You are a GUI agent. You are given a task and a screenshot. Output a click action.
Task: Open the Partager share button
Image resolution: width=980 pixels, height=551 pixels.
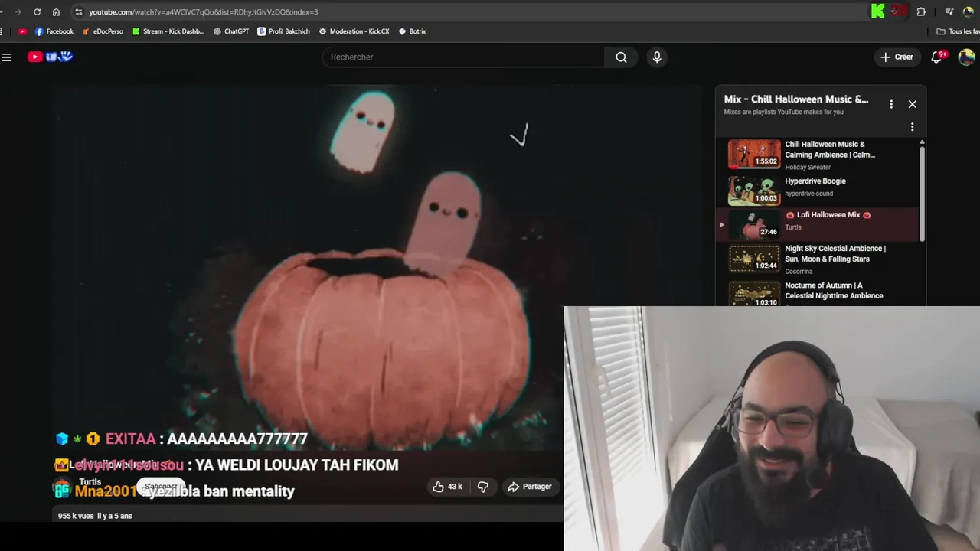(530, 487)
